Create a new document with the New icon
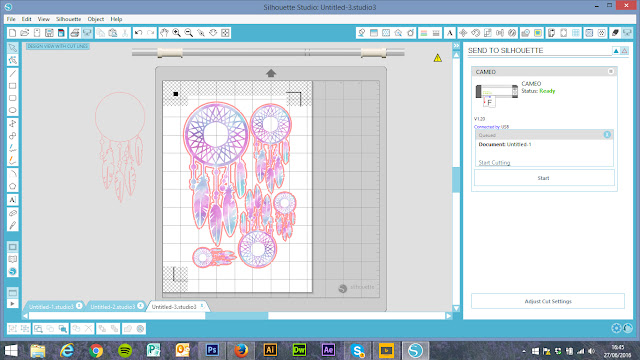640x360 pixels. click(12, 33)
